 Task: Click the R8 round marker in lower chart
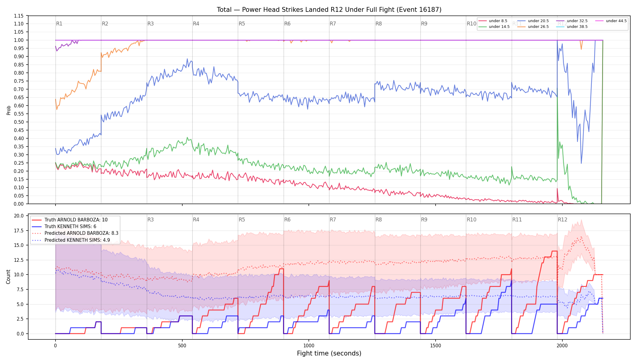pyautogui.click(x=379, y=220)
